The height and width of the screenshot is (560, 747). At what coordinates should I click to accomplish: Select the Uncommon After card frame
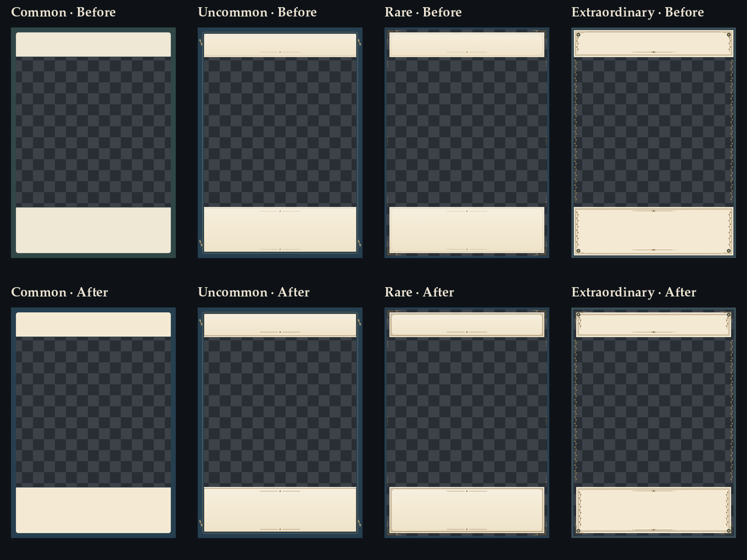tap(280, 423)
